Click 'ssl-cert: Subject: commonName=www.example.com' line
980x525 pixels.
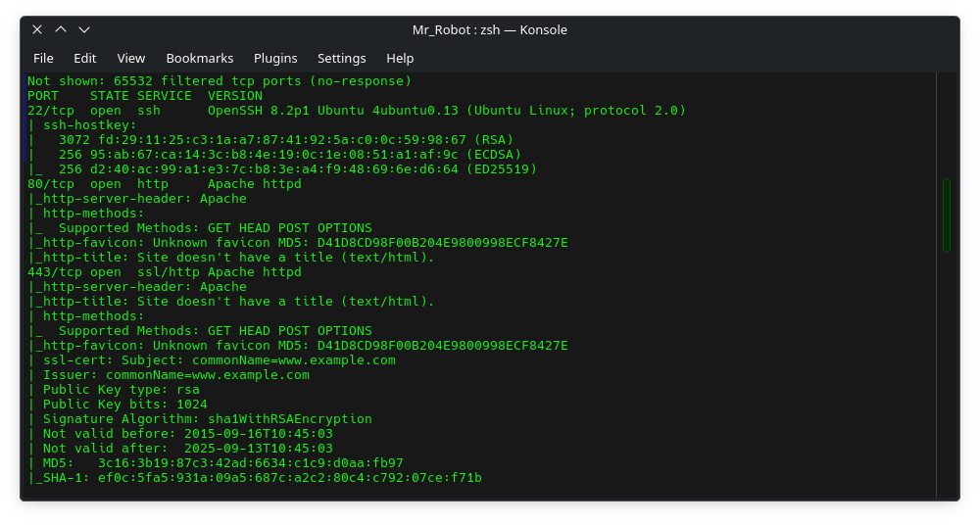tap(212, 360)
